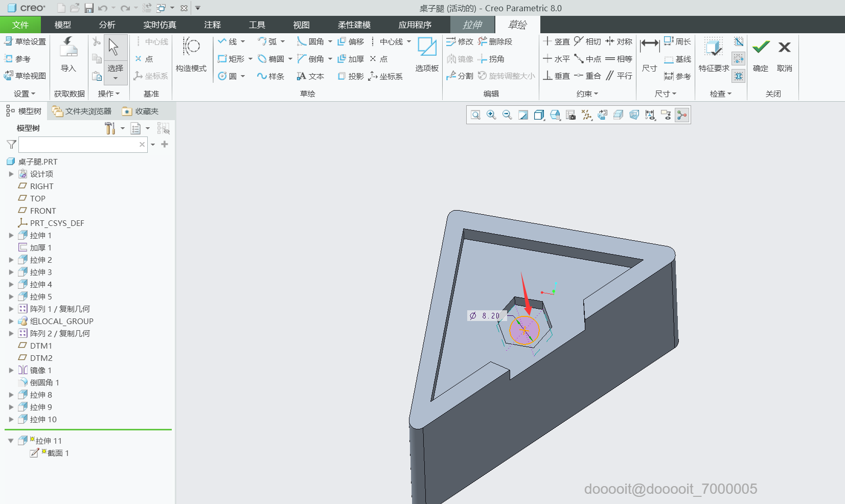
Task: Expand the 拉伸 8 tree node
Action: [11, 395]
